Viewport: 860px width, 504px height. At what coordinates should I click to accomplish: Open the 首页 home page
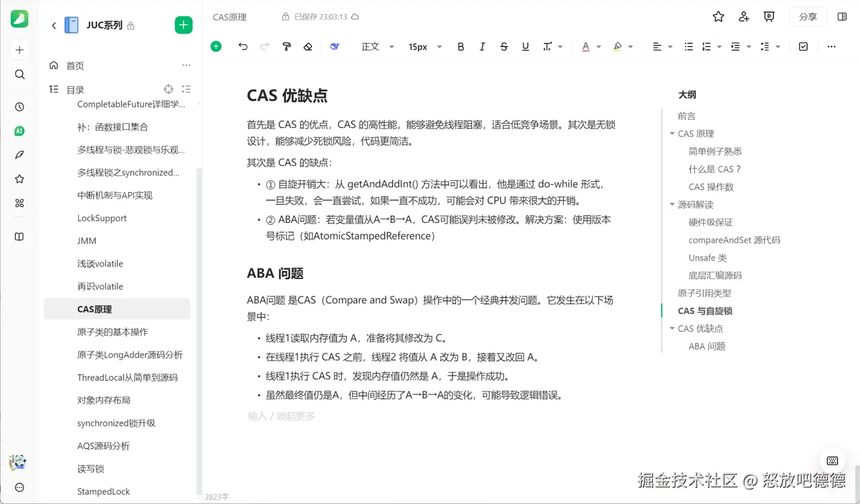pos(73,65)
